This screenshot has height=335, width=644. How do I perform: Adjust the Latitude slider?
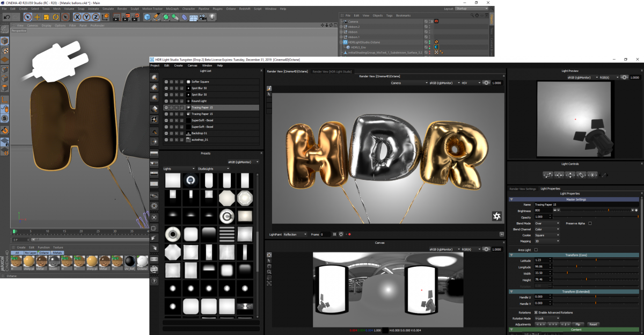(597, 260)
